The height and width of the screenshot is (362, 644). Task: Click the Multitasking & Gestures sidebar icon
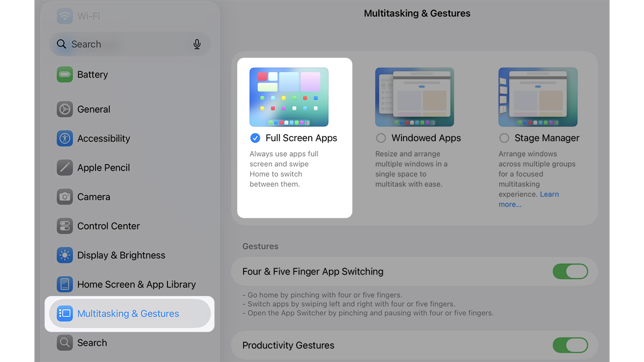tap(65, 314)
